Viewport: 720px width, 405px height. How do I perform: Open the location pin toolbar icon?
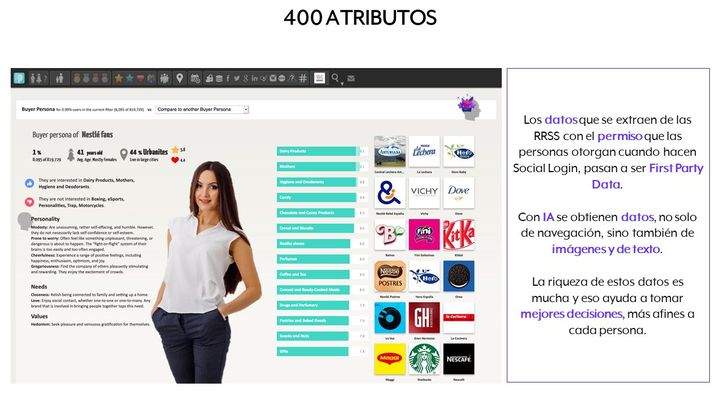click(180, 78)
